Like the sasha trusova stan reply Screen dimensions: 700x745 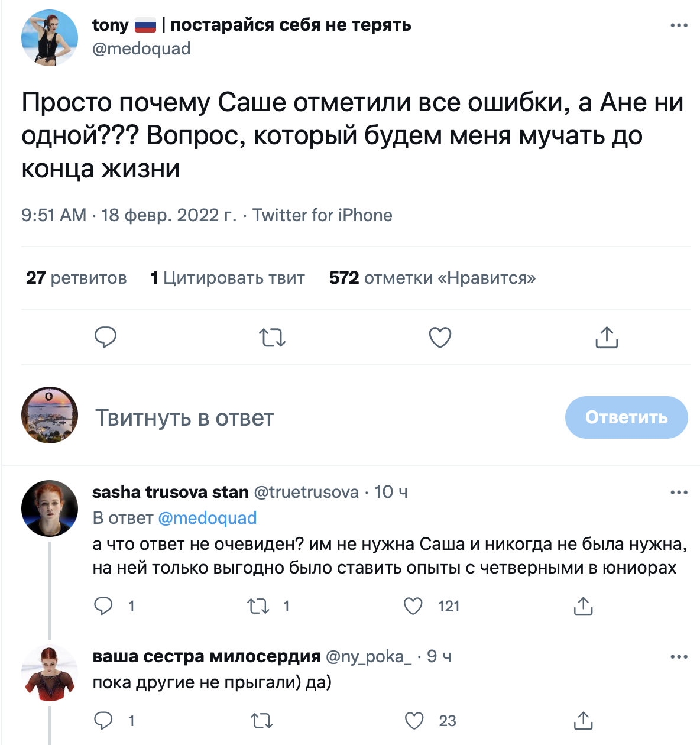pos(413,606)
